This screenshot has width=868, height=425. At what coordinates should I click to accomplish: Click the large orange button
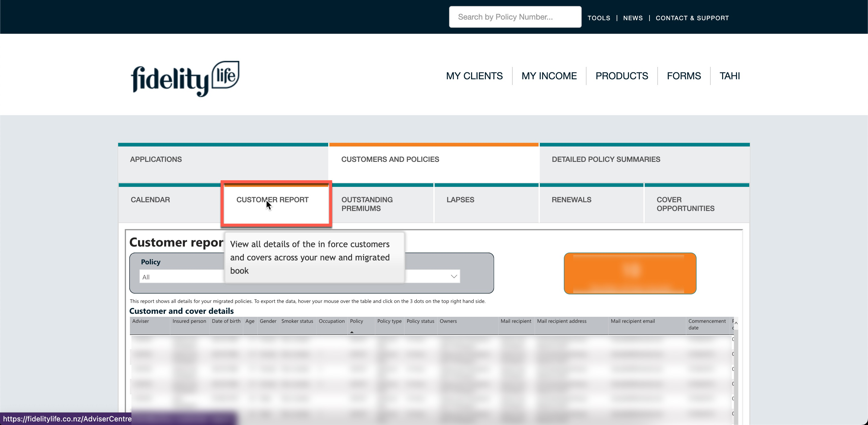(629, 273)
